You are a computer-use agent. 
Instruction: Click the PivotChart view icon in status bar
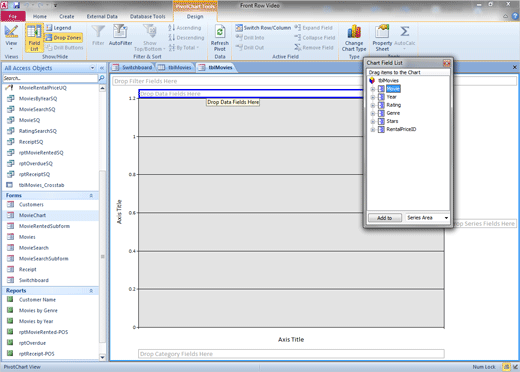pos(506,367)
